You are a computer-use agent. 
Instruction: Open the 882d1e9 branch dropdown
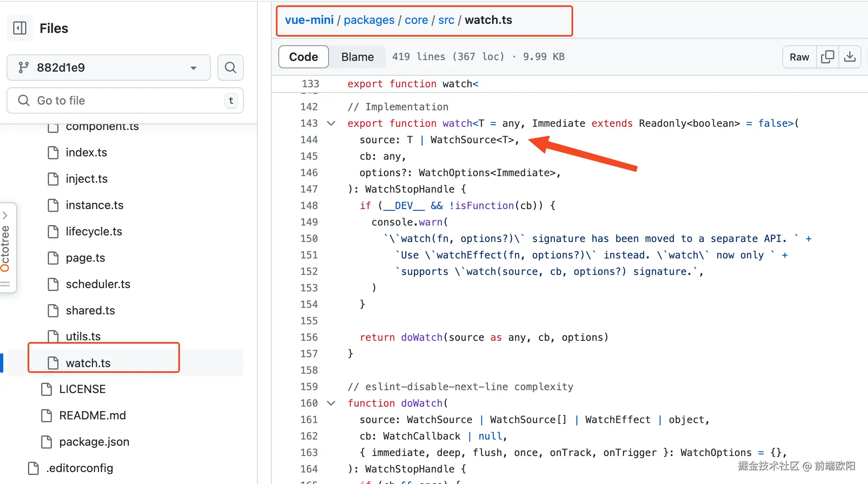[109, 67]
